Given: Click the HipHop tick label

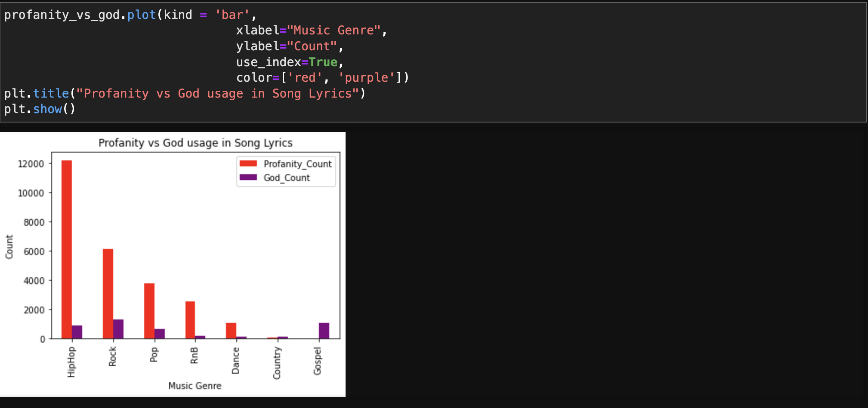Looking at the screenshot, I should tap(71, 362).
